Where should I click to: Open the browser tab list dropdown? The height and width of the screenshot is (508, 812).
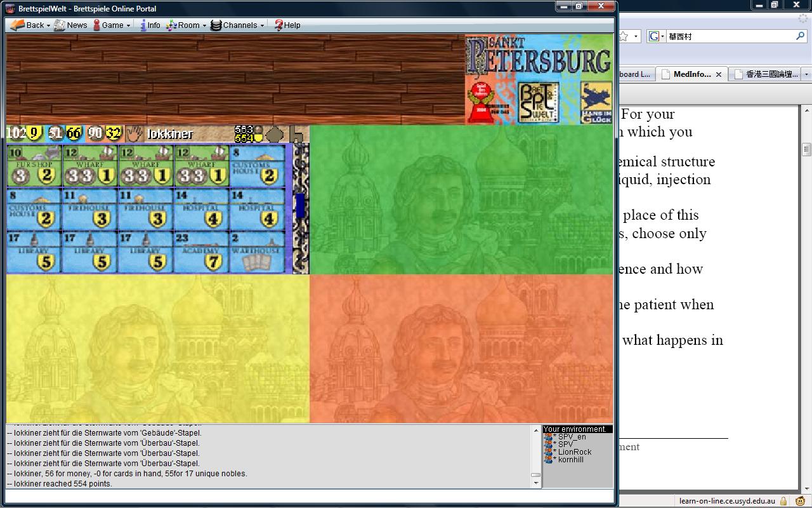tap(806, 74)
